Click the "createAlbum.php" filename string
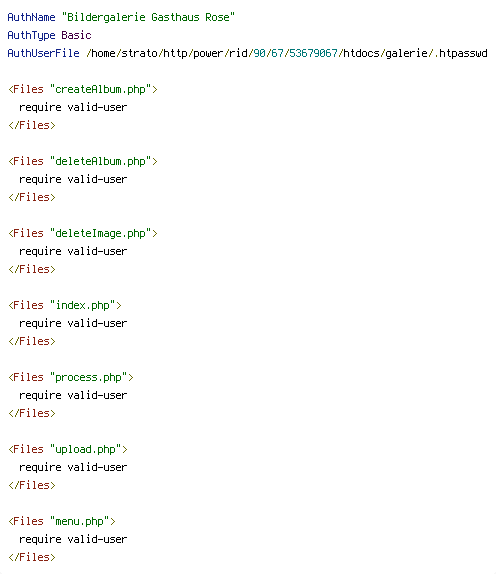 (x=100, y=89)
